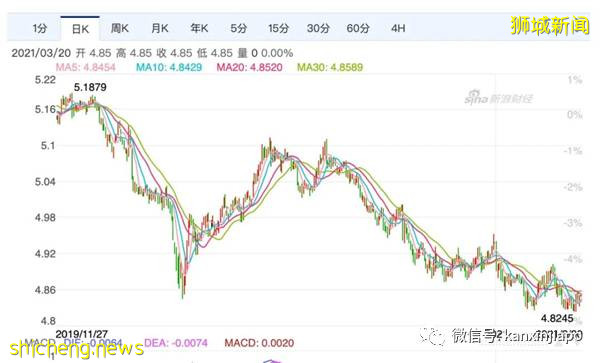Click the MACD: 0.0020 indicator value
This screenshot has width=602, height=363.
click(259, 343)
